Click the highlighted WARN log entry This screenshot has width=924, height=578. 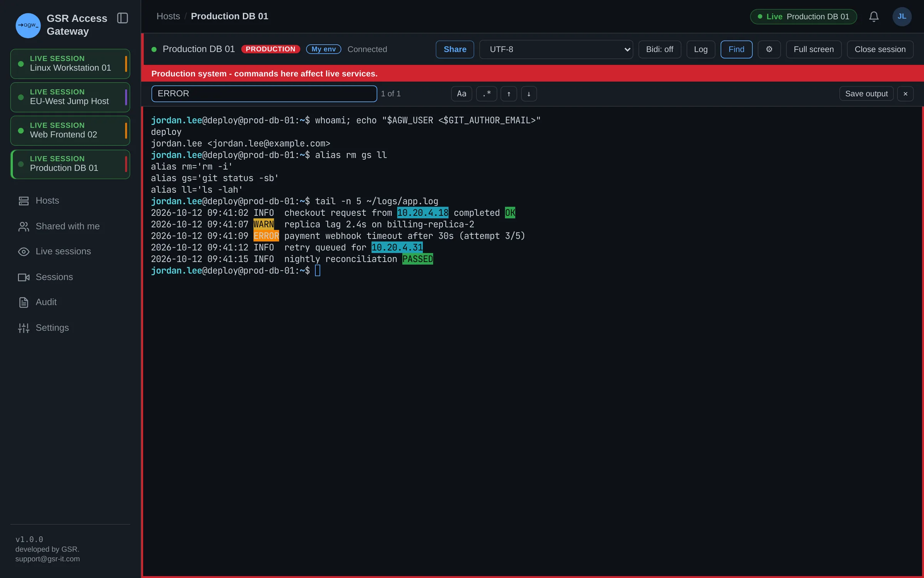[264, 224]
